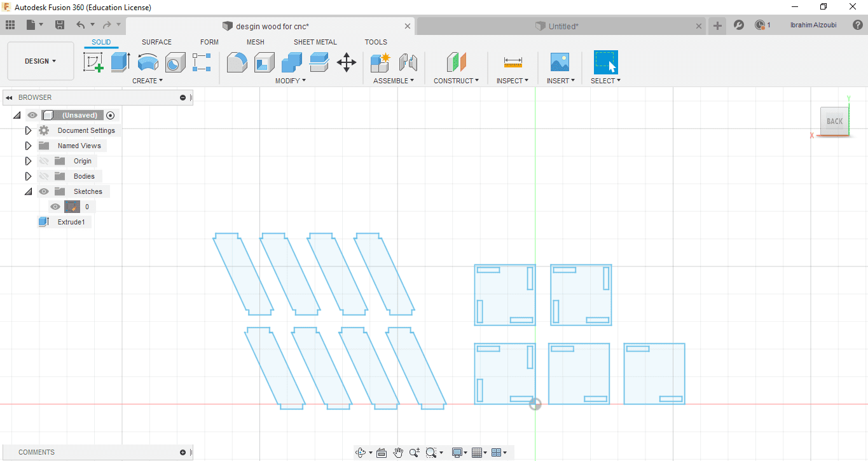This screenshot has height=461, width=868.
Task: Select the Joint tool
Action: pos(408,62)
